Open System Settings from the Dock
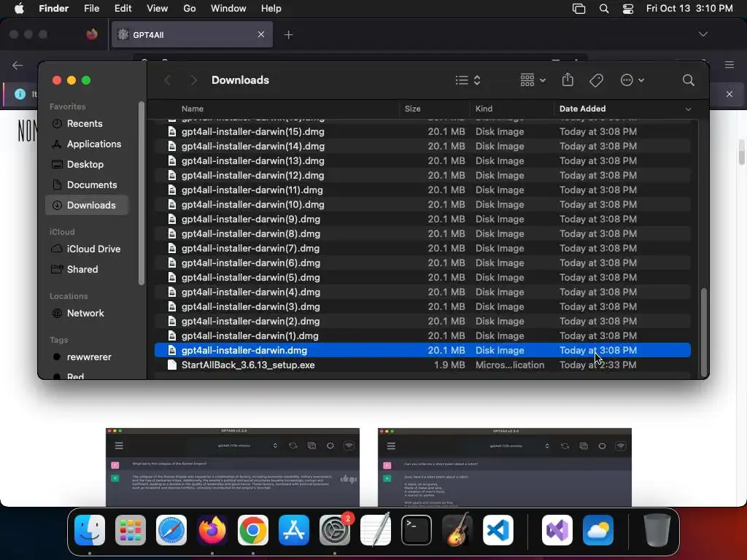The image size is (747, 560). click(x=335, y=530)
